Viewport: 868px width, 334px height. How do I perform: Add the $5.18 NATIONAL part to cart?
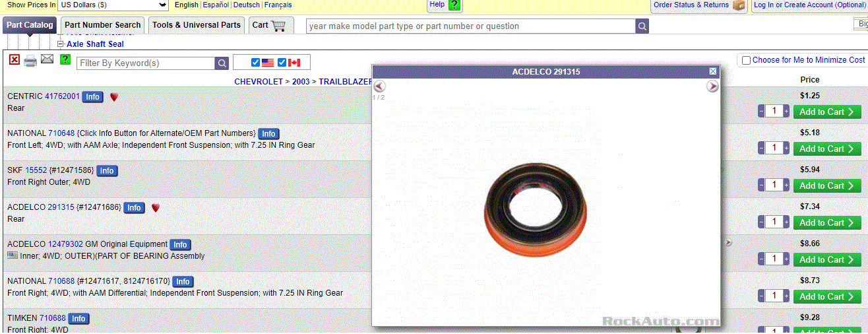click(x=827, y=149)
